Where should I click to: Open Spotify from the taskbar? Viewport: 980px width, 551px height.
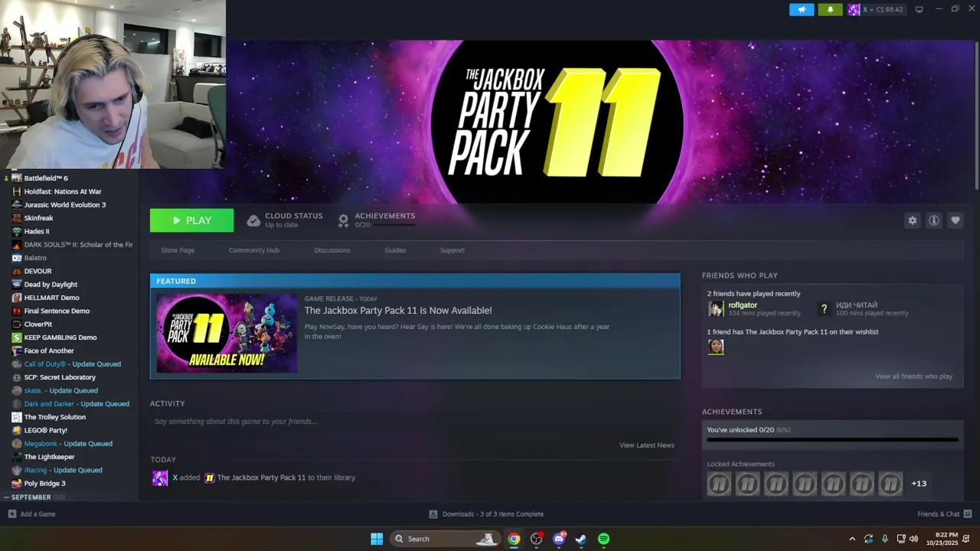(x=603, y=539)
